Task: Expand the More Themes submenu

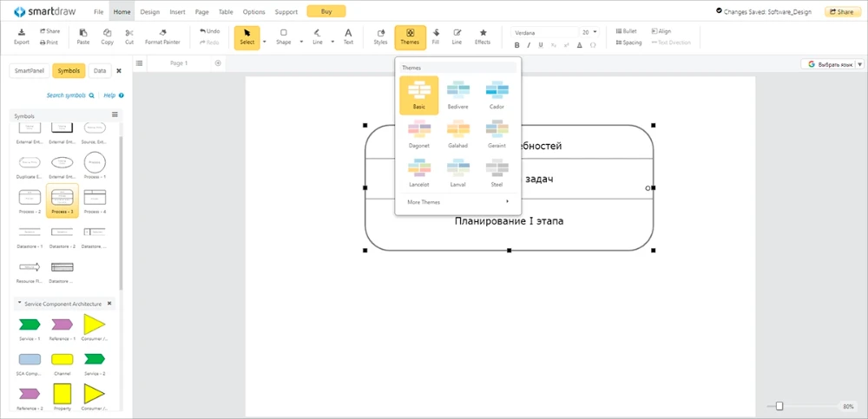Action: pyautogui.click(x=457, y=202)
